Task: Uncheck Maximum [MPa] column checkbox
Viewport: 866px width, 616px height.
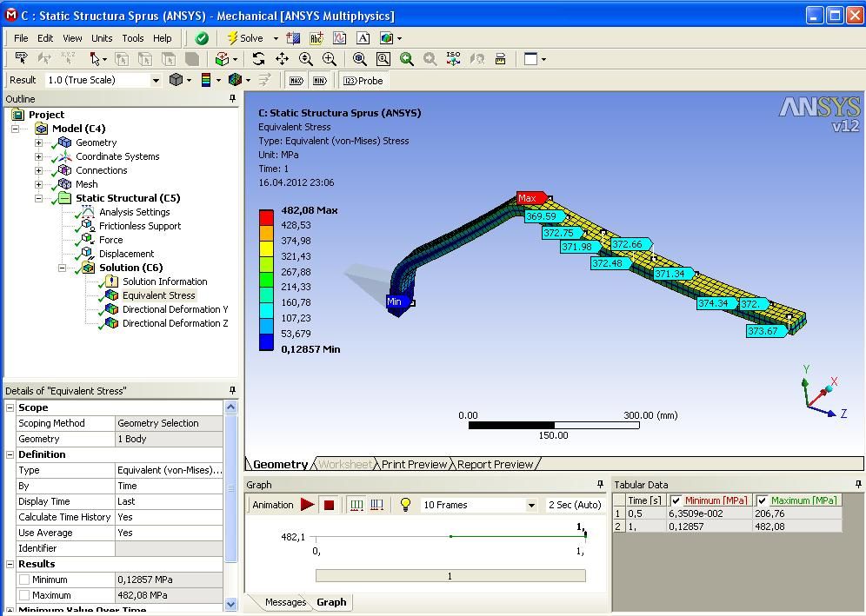Action: click(763, 500)
